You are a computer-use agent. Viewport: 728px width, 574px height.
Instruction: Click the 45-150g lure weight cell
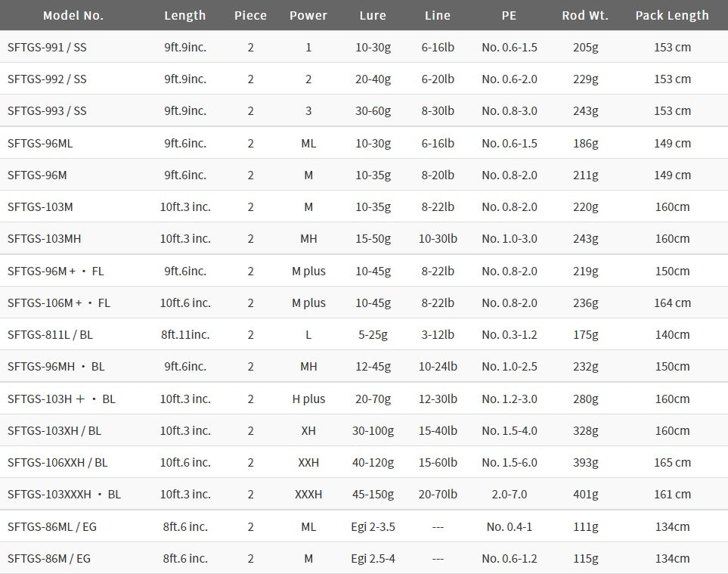(x=373, y=494)
